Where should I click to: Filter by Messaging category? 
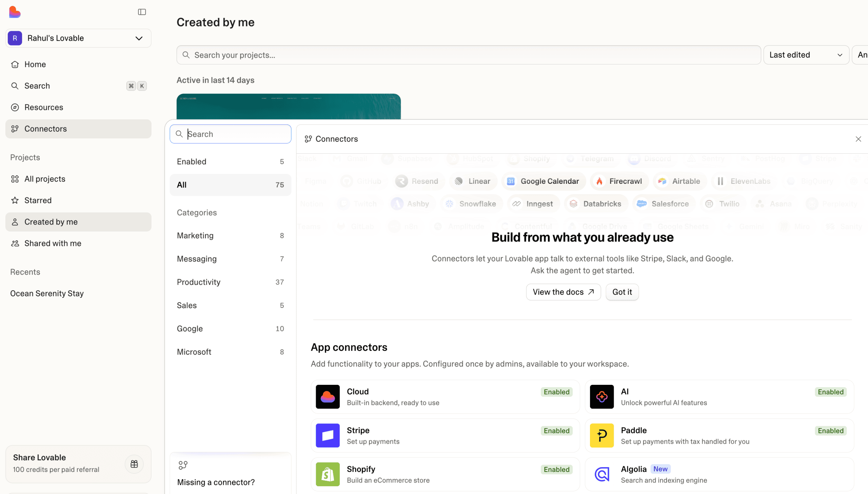click(x=230, y=259)
